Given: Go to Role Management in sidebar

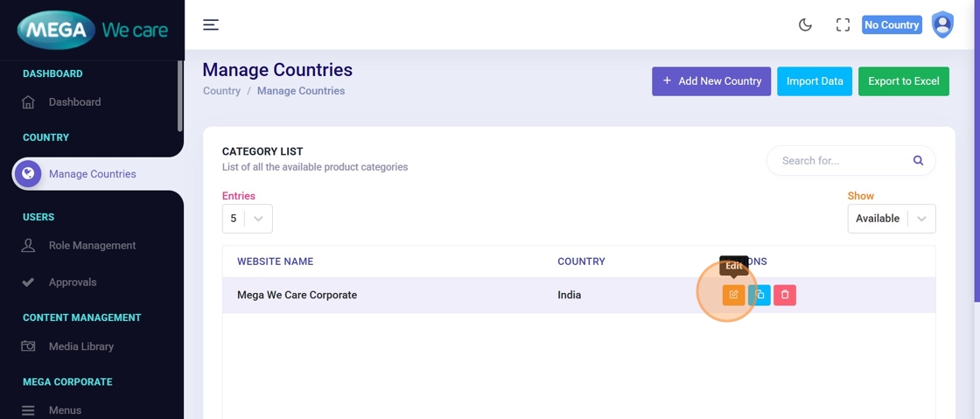Looking at the screenshot, I should [92, 246].
